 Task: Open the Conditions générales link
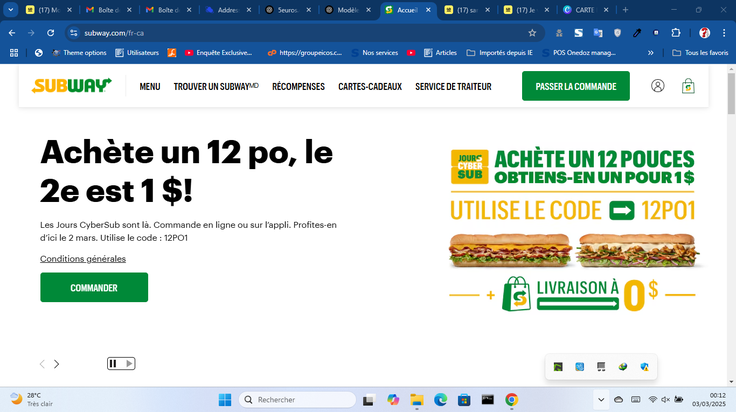pyautogui.click(x=83, y=259)
